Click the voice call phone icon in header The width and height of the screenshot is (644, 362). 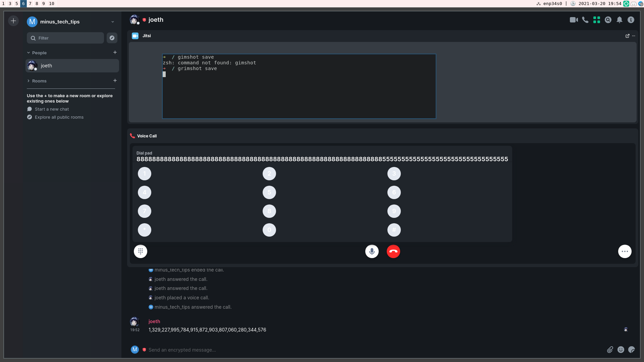click(x=585, y=20)
